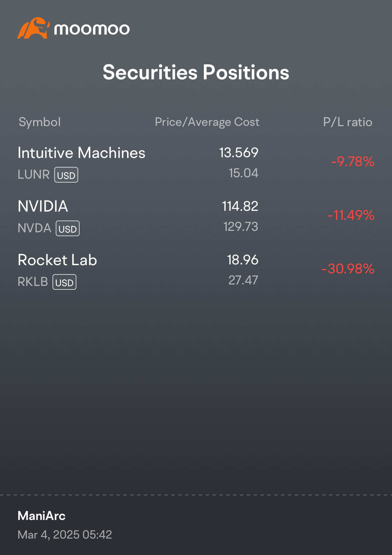Click the RKLB ticker symbol

click(33, 282)
